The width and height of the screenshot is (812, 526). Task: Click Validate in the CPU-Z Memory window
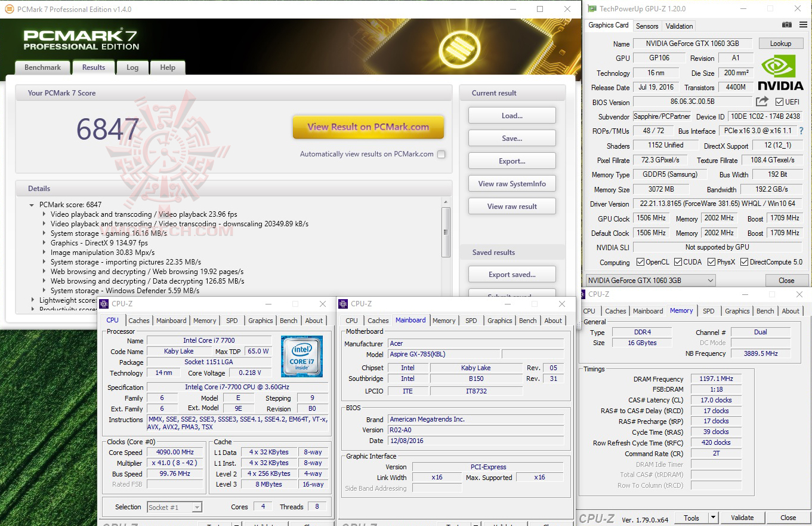click(742, 518)
